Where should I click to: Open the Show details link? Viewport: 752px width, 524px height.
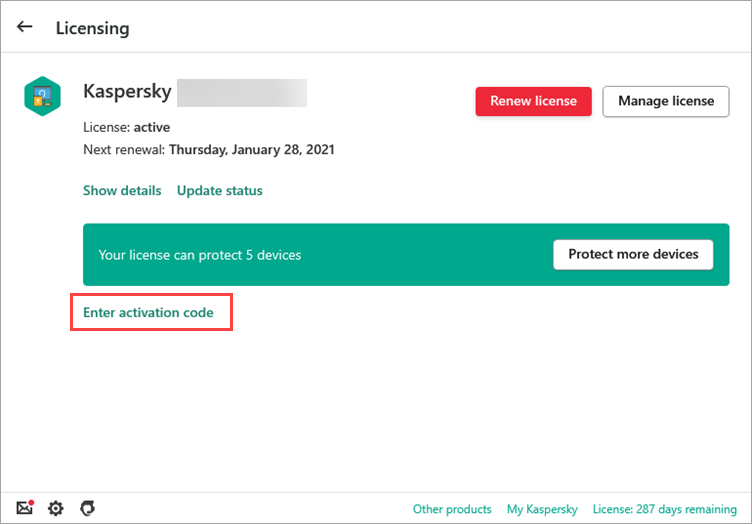[x=122, y=191]
